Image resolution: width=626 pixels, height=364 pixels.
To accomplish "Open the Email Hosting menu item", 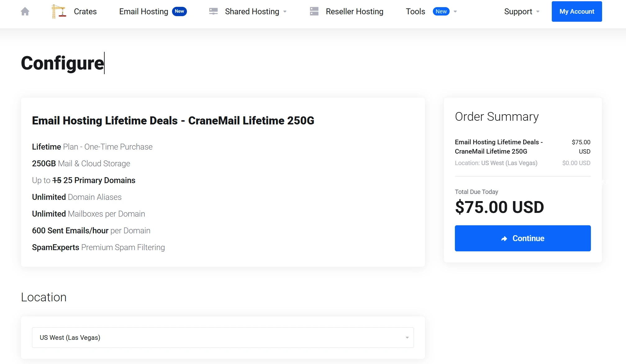I will [144, 11].
